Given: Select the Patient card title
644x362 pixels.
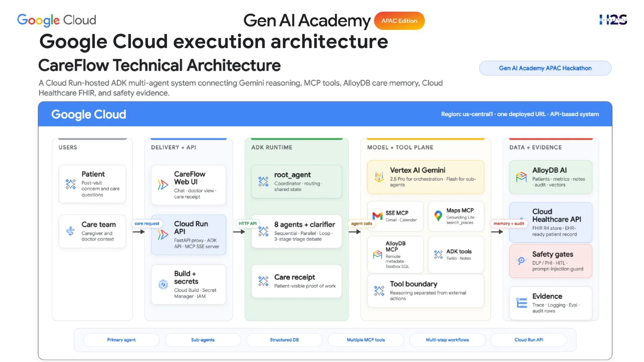Looking at the screenshot, I should coord(93,174).
